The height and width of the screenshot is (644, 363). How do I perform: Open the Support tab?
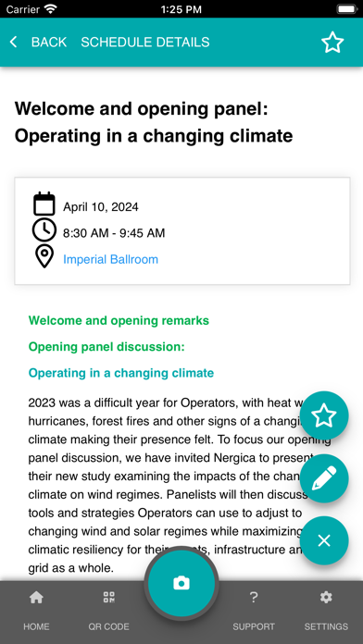[x=254, y=611]
